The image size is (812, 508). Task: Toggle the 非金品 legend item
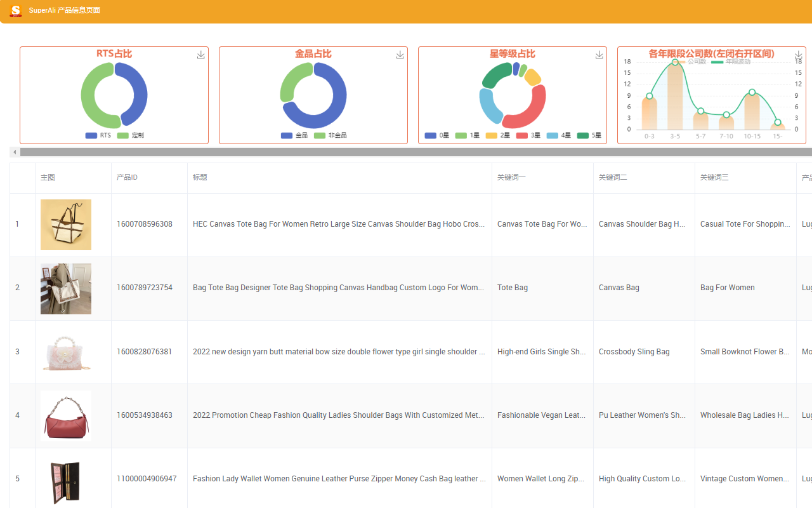click(x=330, y=135)
